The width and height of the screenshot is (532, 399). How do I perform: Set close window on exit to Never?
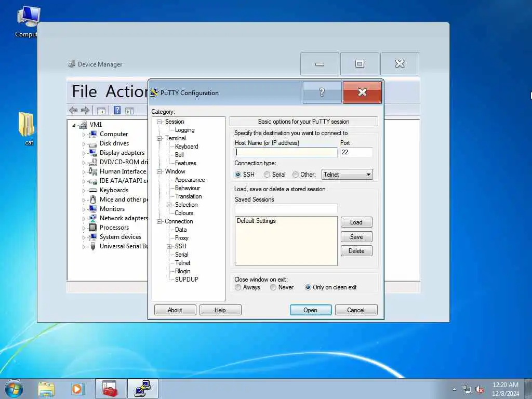click(x=273, y=287)
